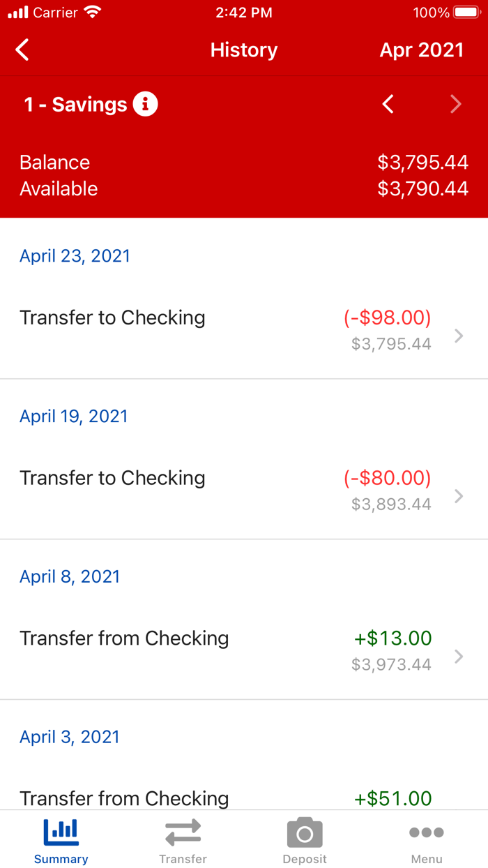
Task: Select Apr 2021 in the header
Action: [x=421, y=50]
